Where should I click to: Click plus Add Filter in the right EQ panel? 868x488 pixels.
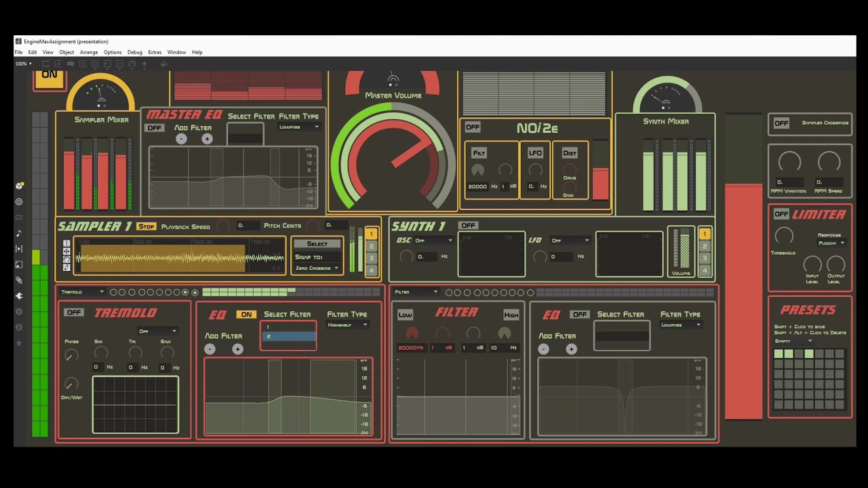click(x=571, y=348)
